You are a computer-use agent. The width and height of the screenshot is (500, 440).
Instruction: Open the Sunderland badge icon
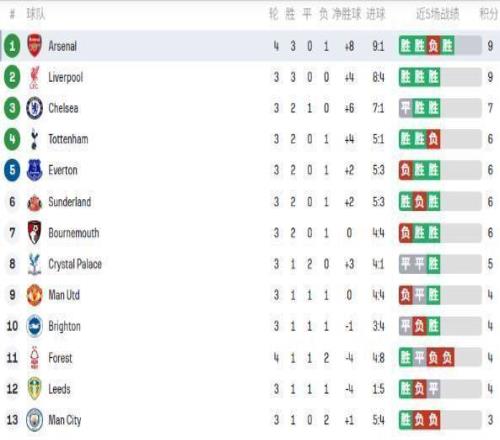click(x=34, y=203)
